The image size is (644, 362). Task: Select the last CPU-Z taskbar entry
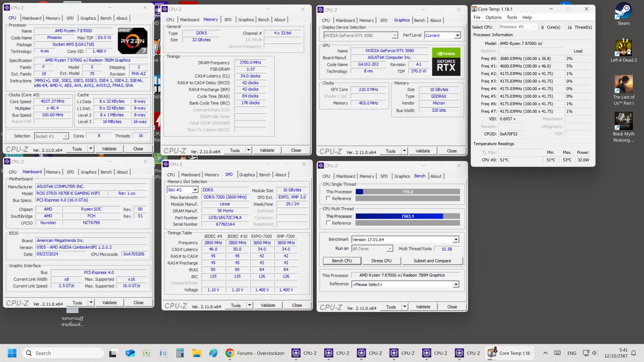point(468,353)
